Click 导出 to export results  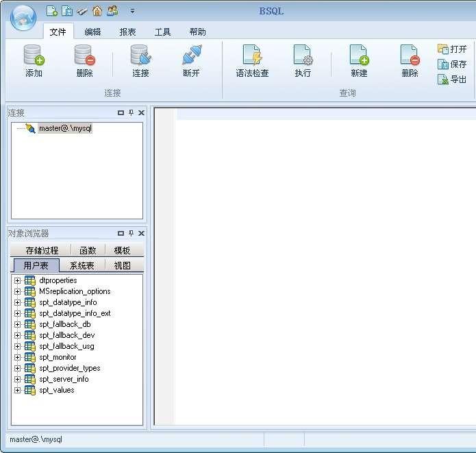pyautogui.click(x=452, y=79)
